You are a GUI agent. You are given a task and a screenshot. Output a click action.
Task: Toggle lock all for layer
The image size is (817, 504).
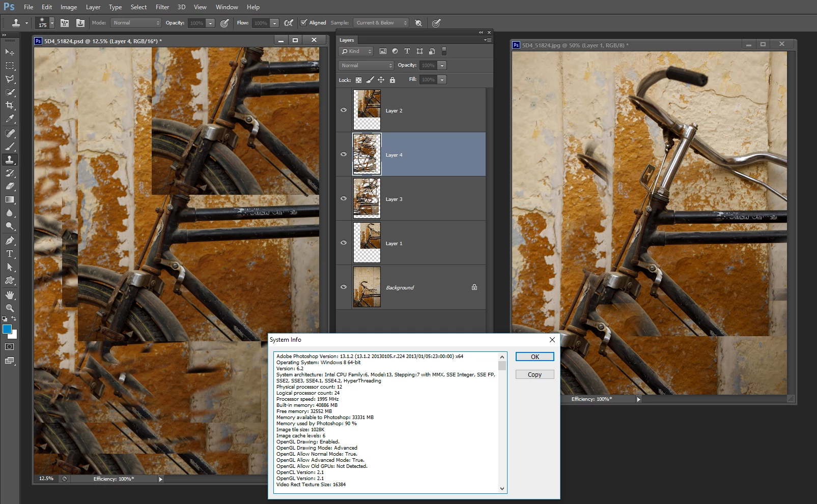[x=392, y=80]
